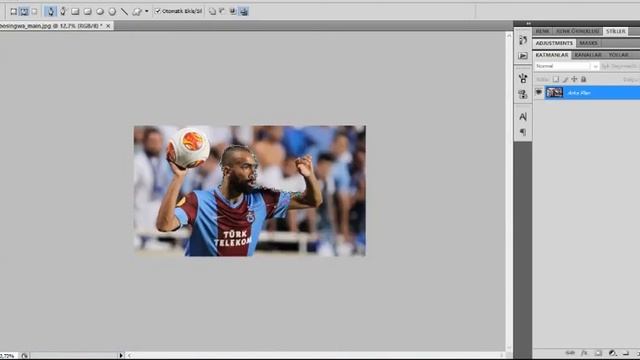Hide the Arka Plan layer eye icon
The width and height of the screenshot is (640, 360).
coord(539,92)
